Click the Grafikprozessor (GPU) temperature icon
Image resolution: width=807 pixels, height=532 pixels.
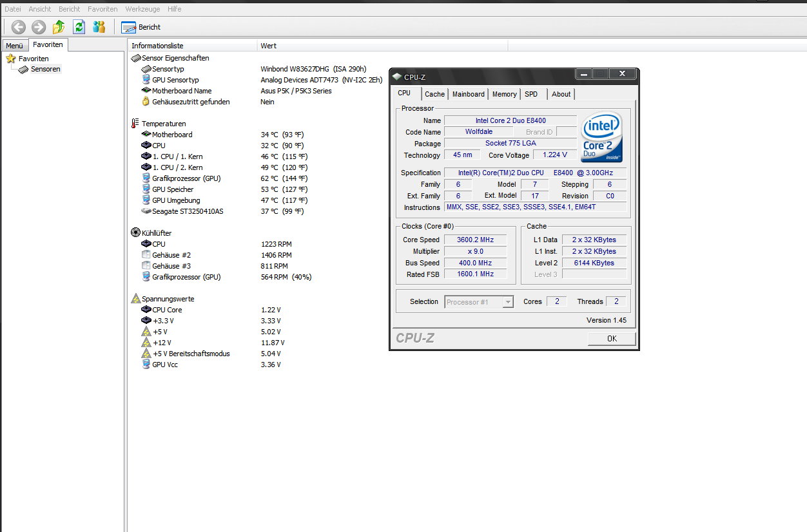click(146, 178)
